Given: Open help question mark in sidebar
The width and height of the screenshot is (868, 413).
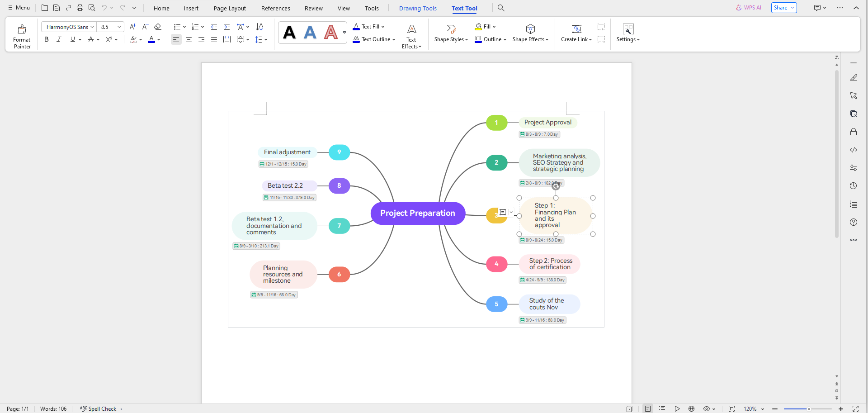Looking at the screenshot, I should (x=854, y=222).
